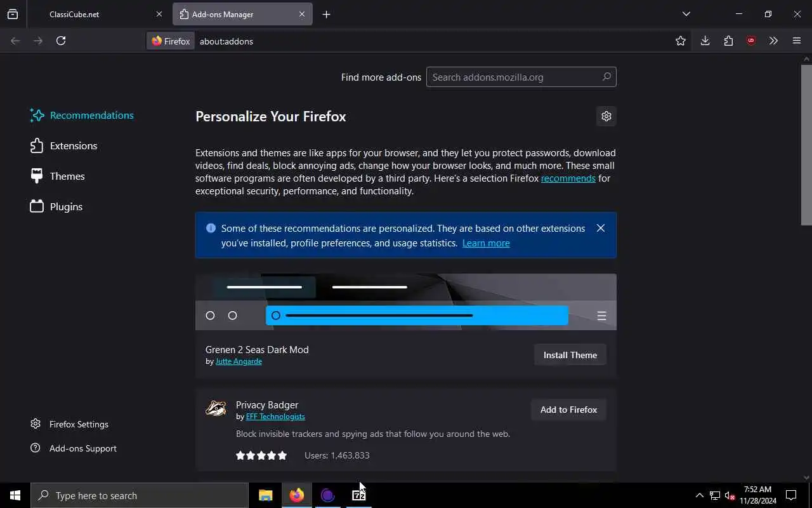Show more tools overflow chevron
812x508 pixels.
tap(773, 41)
